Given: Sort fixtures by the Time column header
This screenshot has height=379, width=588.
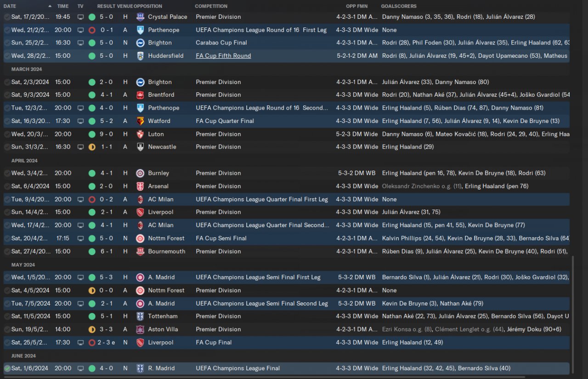Looking at the screenshot, I should click(x=63, y=6).
